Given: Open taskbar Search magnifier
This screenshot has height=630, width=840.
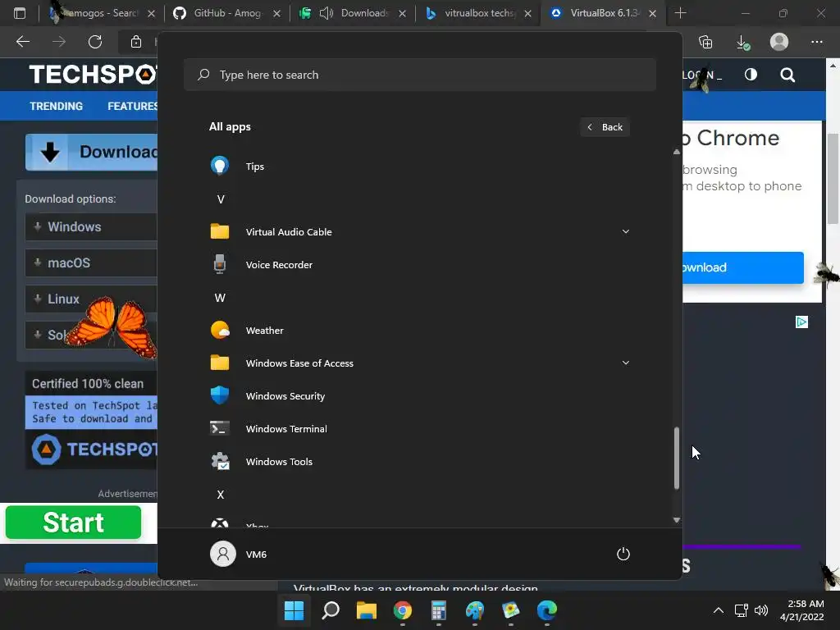Looking at the screenshot, I should click(x=331, y=610).
